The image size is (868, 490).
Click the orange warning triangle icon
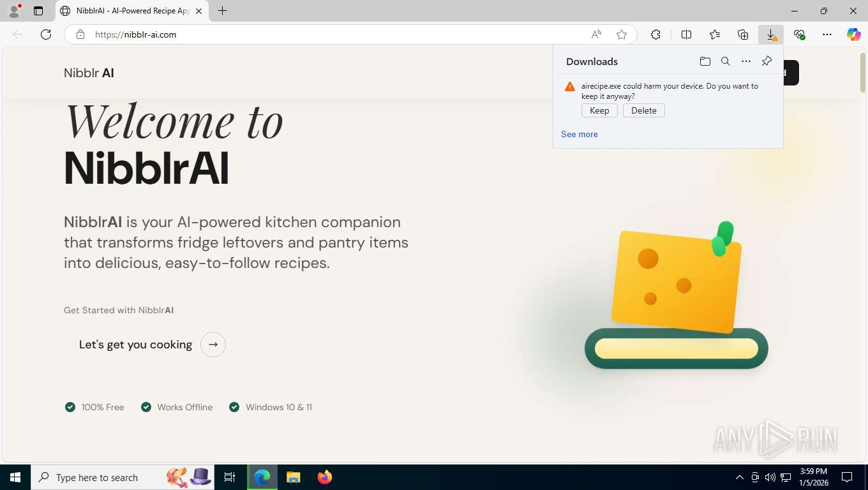pos(570,87)
